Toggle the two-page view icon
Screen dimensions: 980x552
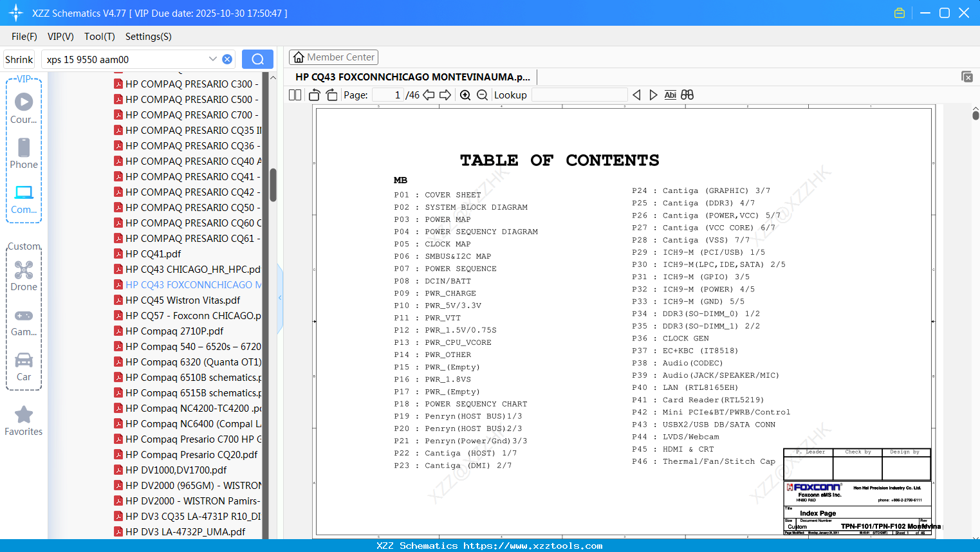point(295,95)
